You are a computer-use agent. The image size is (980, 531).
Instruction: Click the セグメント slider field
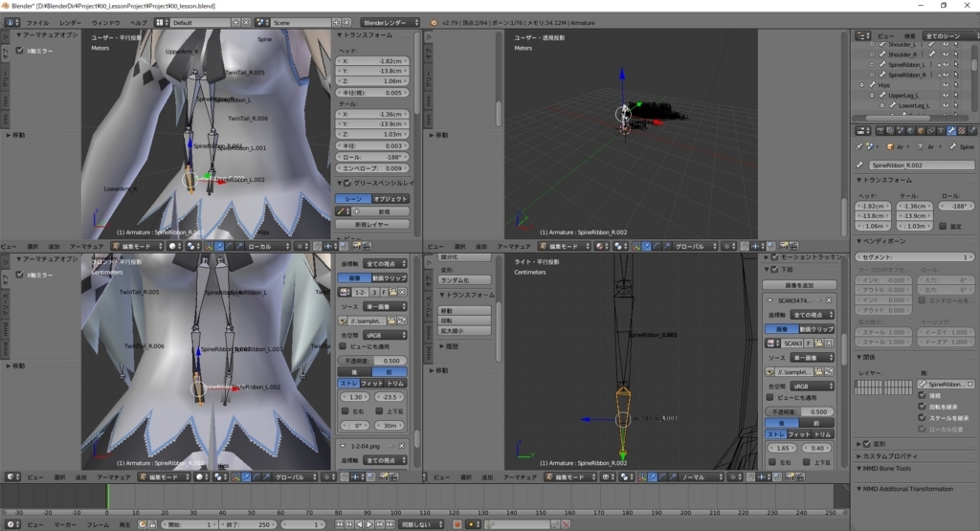[914, 256]
